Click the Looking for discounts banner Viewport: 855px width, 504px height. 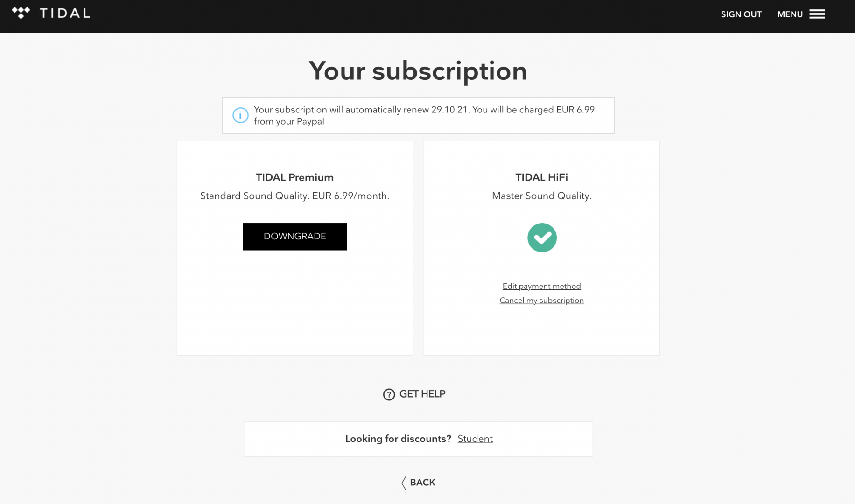coord(418,439)
